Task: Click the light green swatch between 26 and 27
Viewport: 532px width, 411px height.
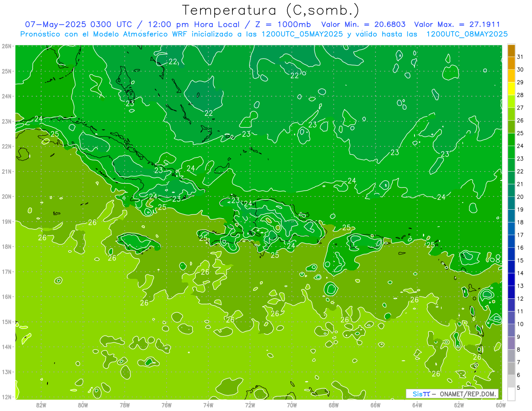Action: tap(511, 114)
